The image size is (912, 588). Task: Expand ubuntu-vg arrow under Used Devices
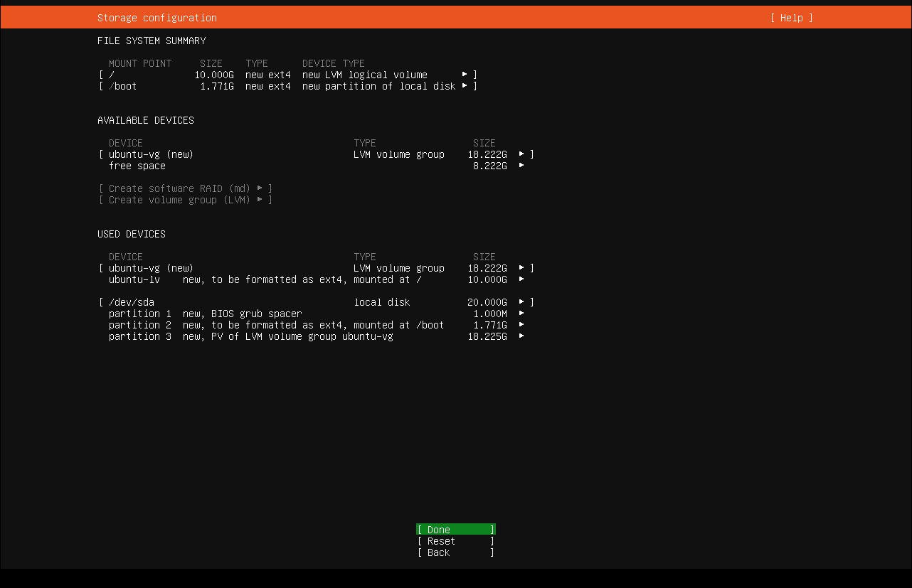(x=521, y=268)
